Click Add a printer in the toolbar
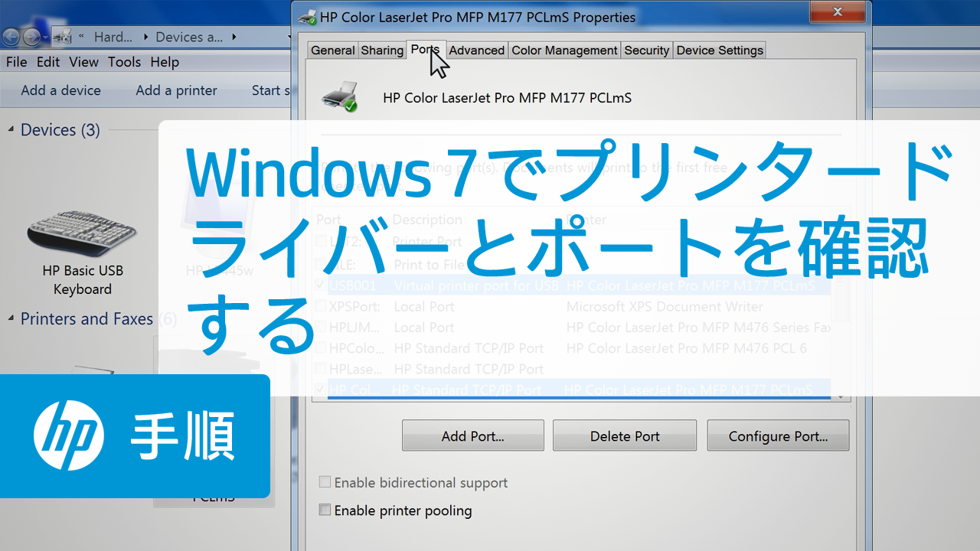Image resolution: width=980 pixels, height=551 pixels. [176, 90]
